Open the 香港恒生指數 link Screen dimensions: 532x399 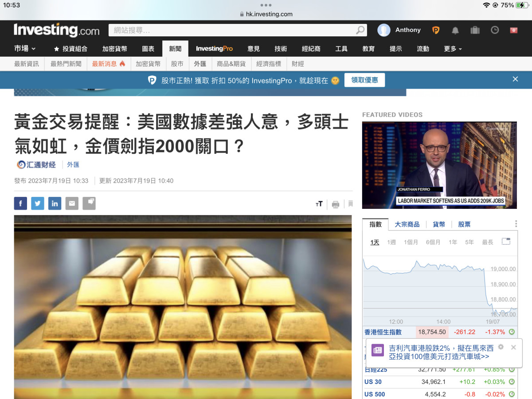383,332
